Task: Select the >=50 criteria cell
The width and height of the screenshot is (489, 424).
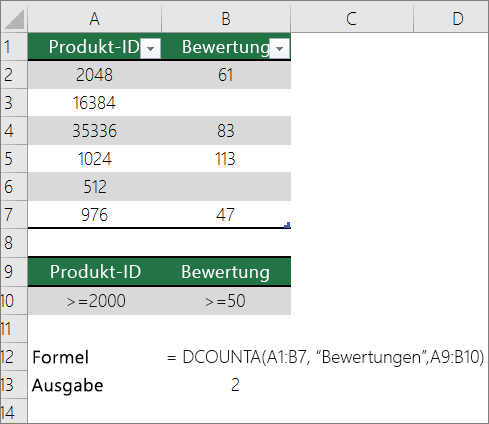Action: 226,301
